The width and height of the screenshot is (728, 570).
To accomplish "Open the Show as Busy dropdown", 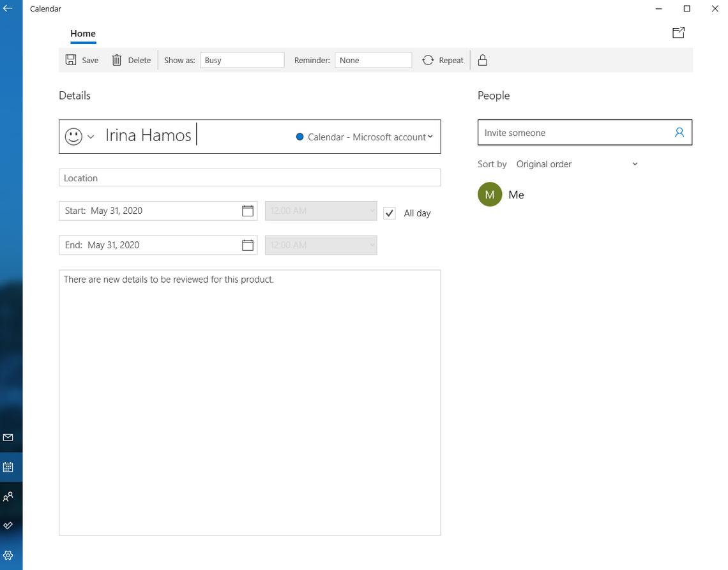I will [242, 60].
